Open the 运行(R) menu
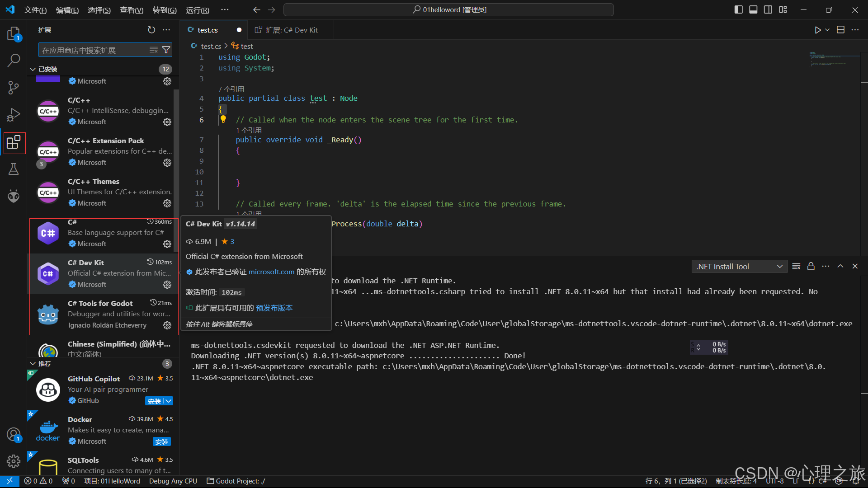Viewport: 868px width, 488px height. click(x=197, y=10)
